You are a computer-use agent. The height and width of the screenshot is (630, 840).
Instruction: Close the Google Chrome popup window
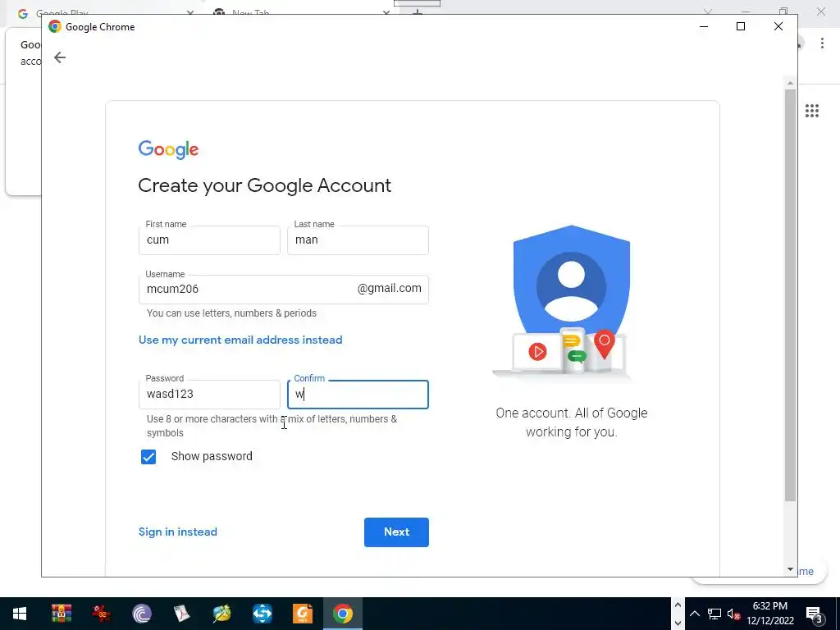click(x=778, y=26)
